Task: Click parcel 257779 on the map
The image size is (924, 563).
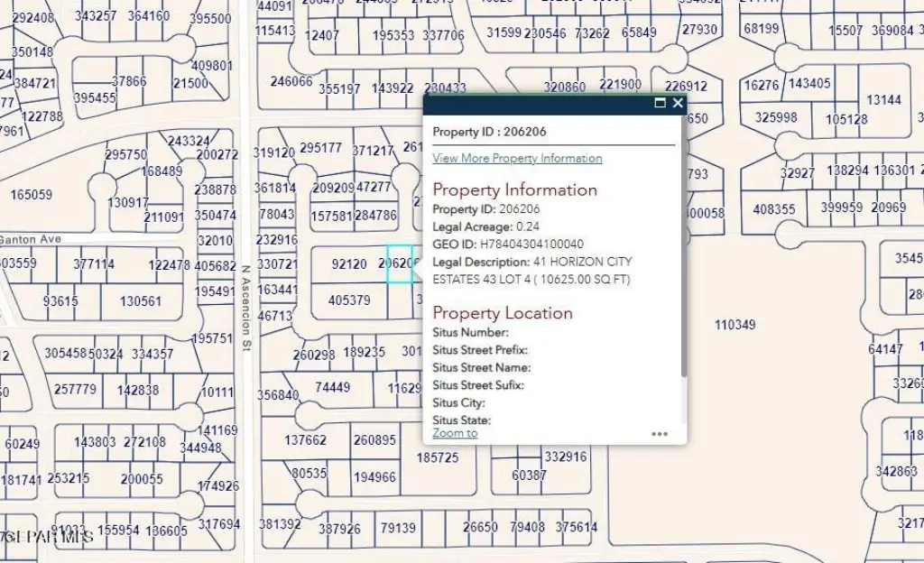Action: coord(75,390)
